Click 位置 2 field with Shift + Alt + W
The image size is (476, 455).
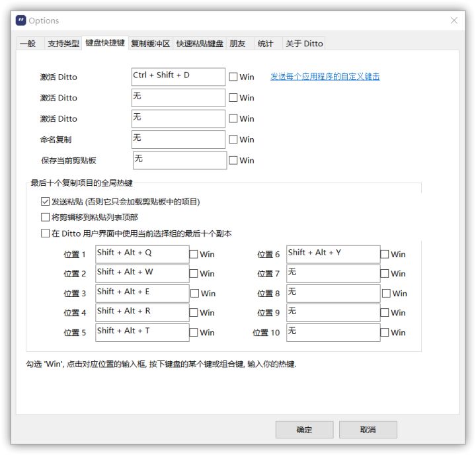[142, 274]
